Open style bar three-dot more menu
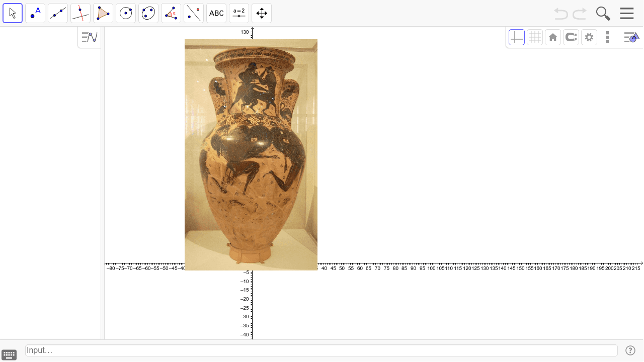This screenshot has width=644, height=362. 607,37
